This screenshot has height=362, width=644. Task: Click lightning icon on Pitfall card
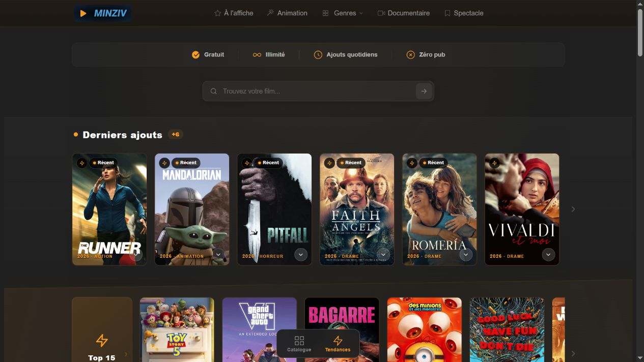pos(246,163)
